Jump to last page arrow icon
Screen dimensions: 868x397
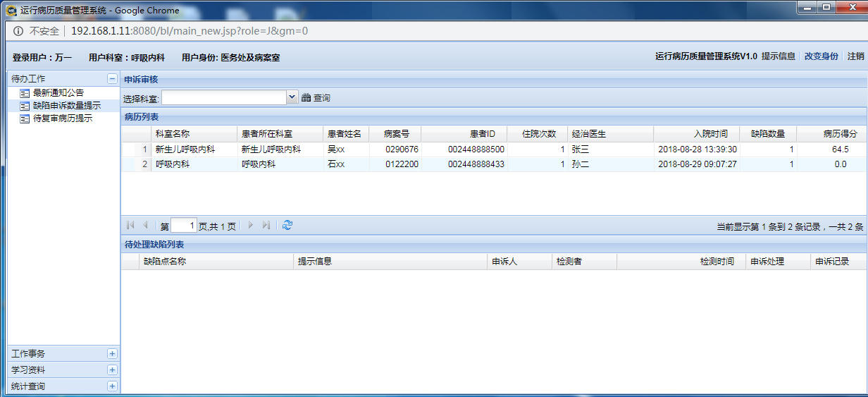click(x=266, y=226)
